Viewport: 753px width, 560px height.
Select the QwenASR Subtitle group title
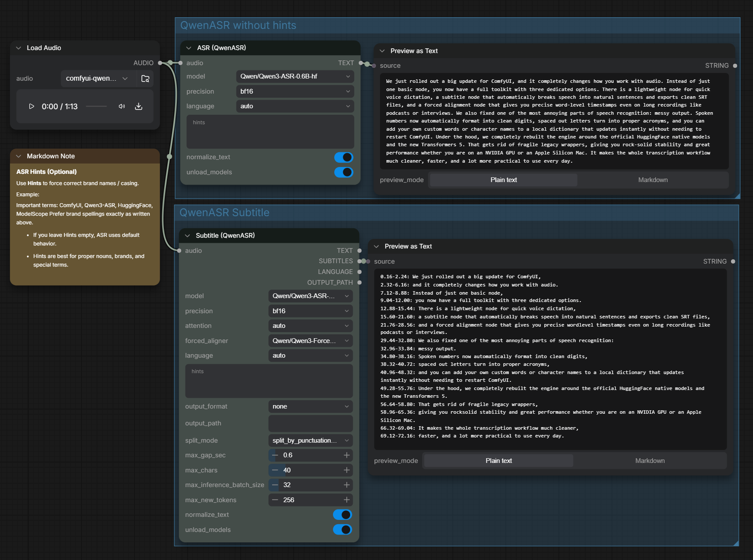click(224, 213)
